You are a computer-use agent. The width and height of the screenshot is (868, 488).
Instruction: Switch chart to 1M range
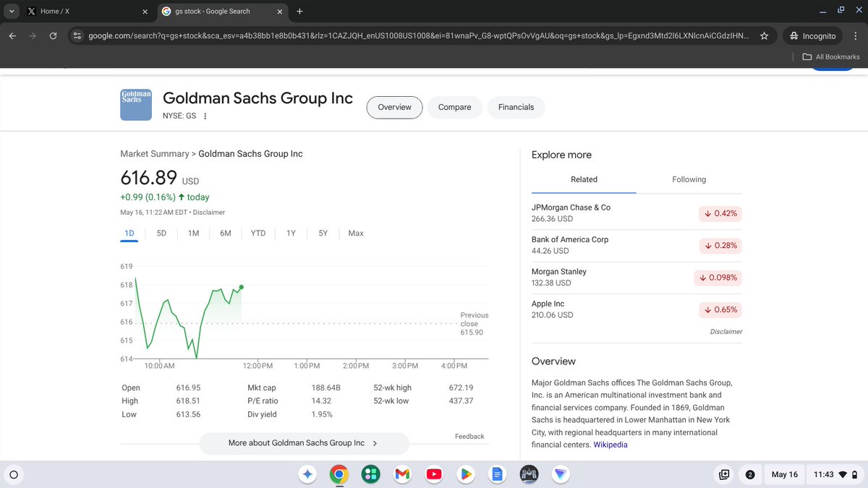pos(193,233)
